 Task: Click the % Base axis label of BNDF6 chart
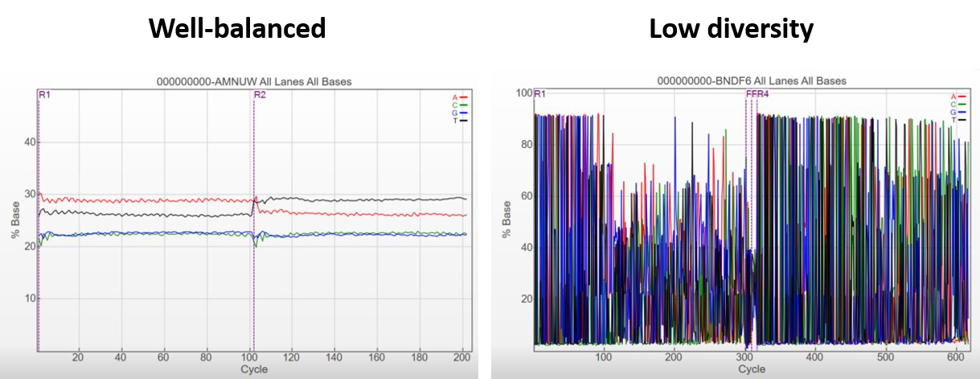[x=506, y=219]
